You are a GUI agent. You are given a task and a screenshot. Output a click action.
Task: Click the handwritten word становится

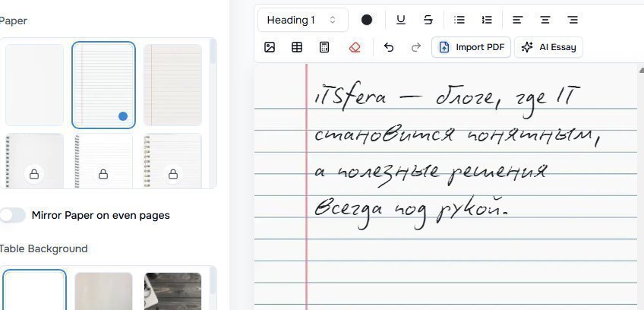click(385, 134)
